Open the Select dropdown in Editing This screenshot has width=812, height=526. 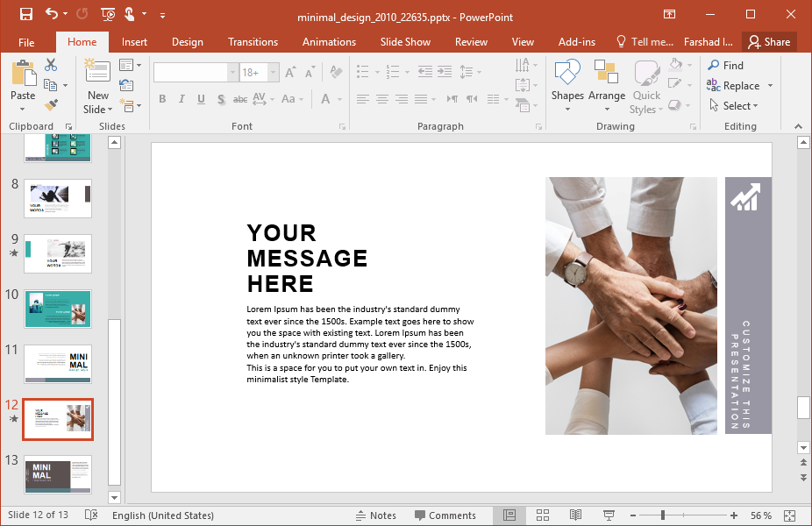coord(735,106)
